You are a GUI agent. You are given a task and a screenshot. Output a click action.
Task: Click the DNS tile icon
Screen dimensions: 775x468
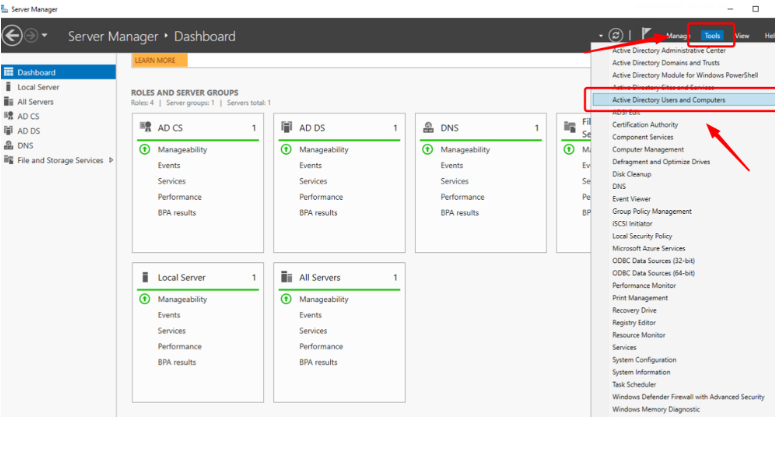pos(428,128)
